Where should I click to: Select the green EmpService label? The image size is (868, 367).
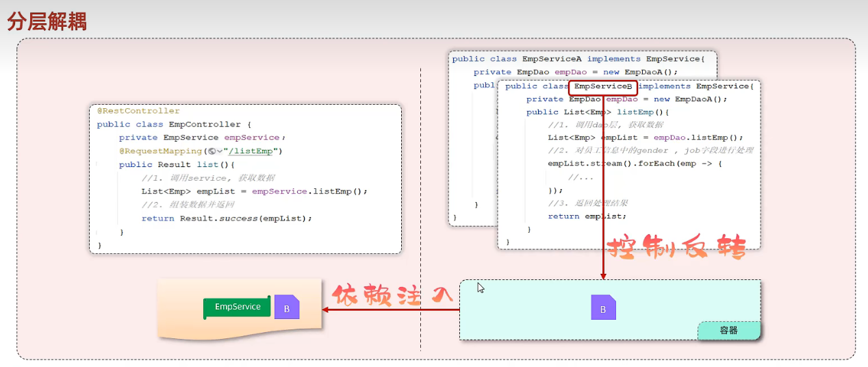click(x=237, y=307)
